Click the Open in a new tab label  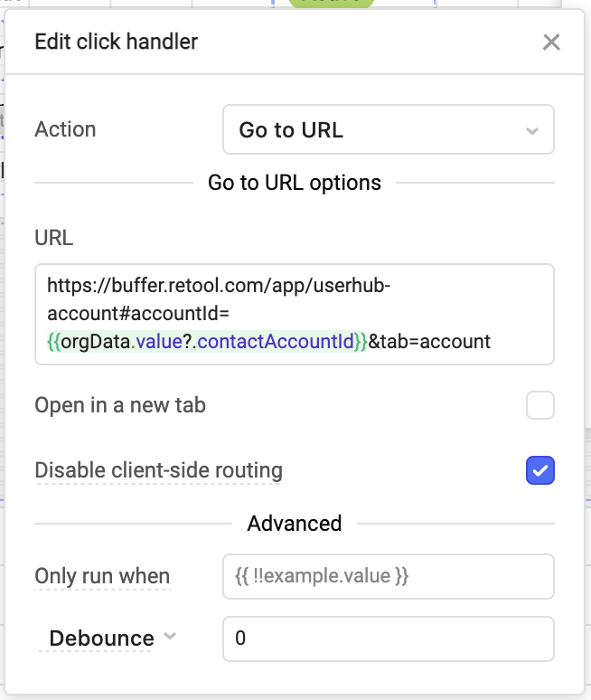pyautogui.click(x=120, y=406)
